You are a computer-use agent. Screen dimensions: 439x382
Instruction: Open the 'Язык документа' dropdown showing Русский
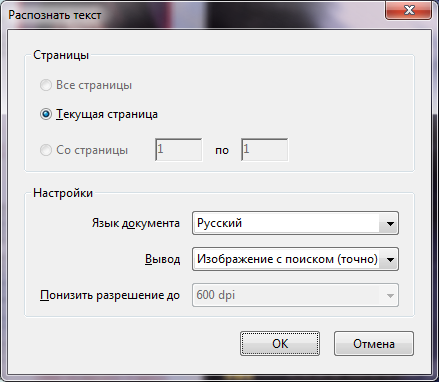click(x=295, y=223)
